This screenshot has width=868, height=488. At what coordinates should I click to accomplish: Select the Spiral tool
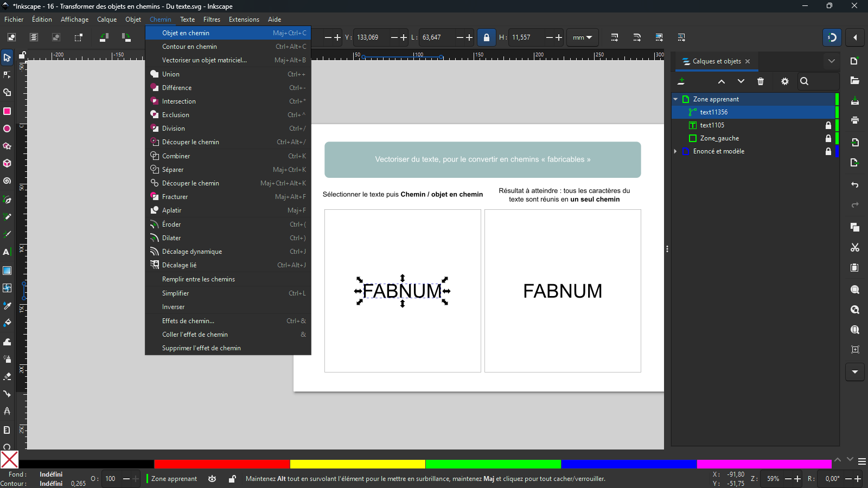[7, 181]
